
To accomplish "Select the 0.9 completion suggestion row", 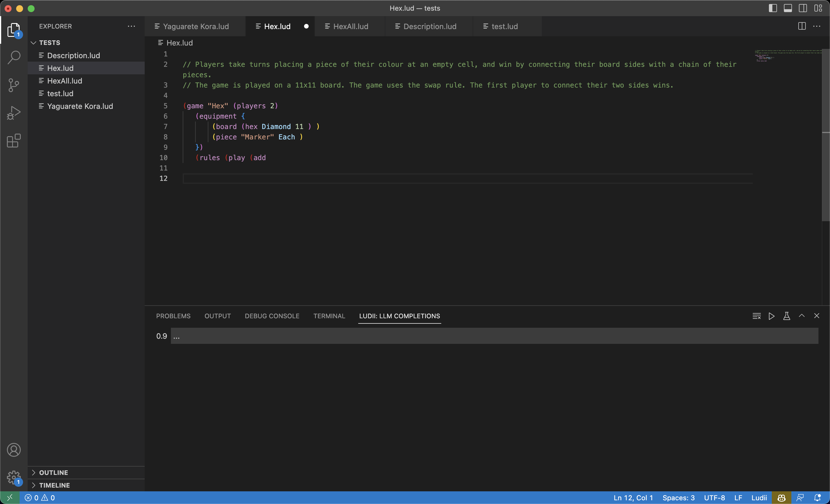I will click(494, 336).
